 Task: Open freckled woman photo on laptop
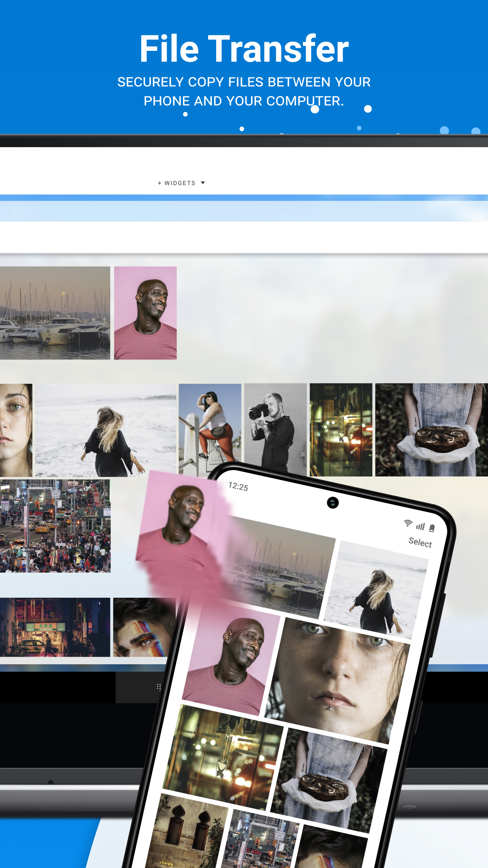click(16, 430)
